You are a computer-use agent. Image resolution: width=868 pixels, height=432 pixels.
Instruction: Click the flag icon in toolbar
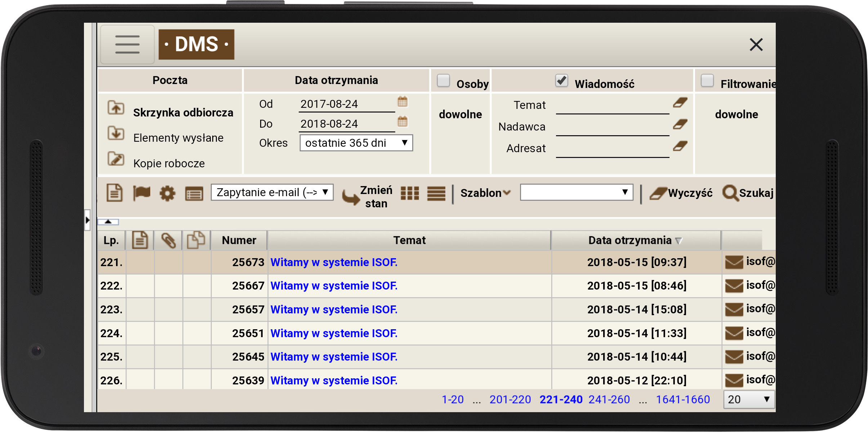pos(141,193)
